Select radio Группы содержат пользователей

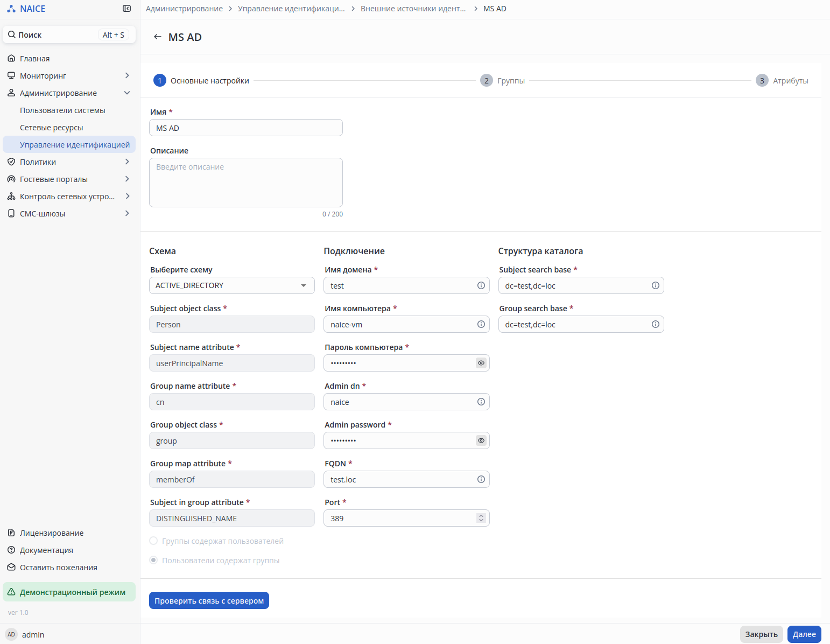pyautogui.click(x=153, y=541)
